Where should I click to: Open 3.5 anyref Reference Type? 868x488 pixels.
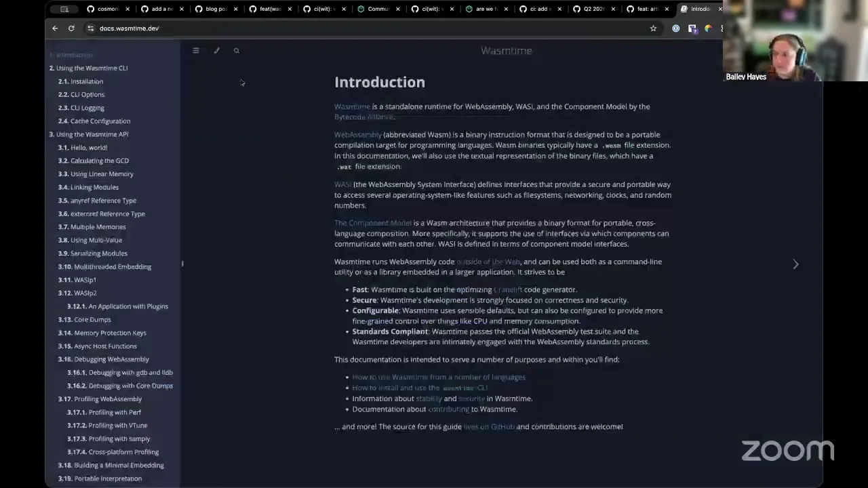97,201
